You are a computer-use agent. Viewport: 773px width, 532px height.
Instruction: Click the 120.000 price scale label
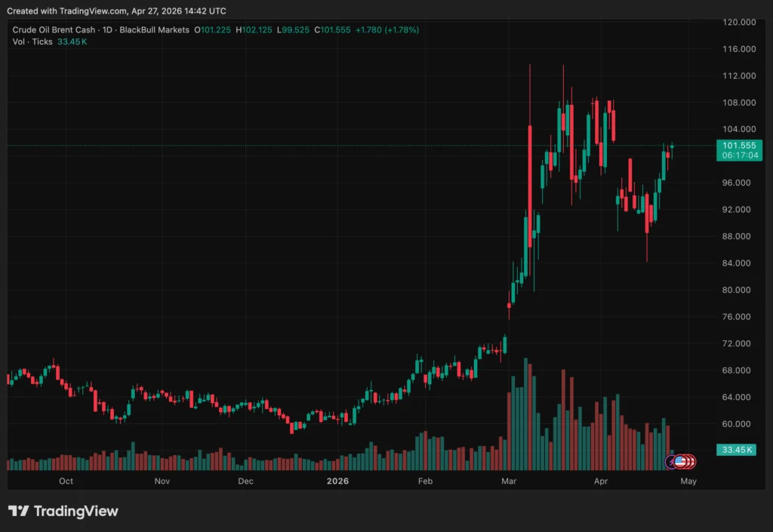tap(739, 23)
